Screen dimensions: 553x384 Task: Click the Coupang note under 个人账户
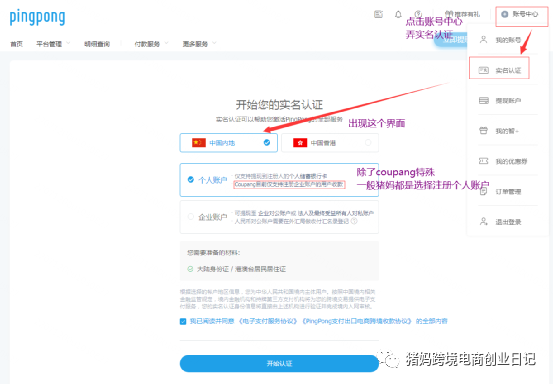coord(289,184)
